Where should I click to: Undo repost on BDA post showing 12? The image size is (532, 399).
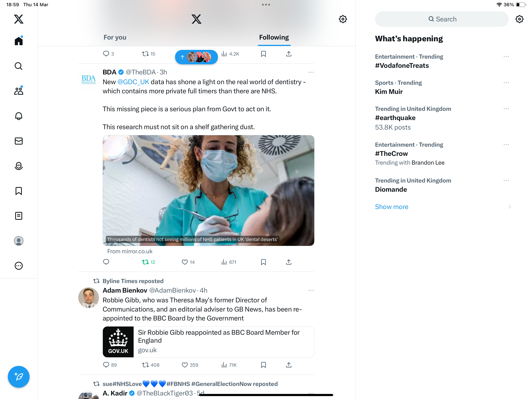click(x=148, y=262)
